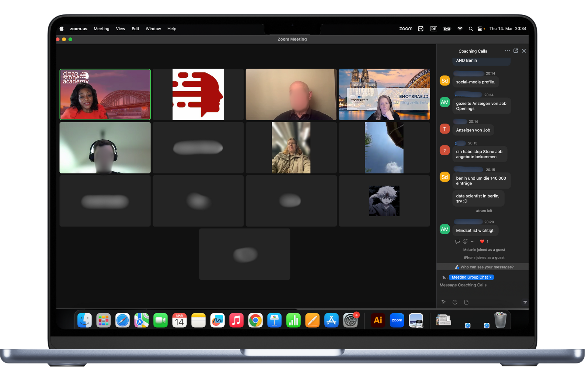
Task: Open the Edit menu
Action: click(x=135, y=29)
